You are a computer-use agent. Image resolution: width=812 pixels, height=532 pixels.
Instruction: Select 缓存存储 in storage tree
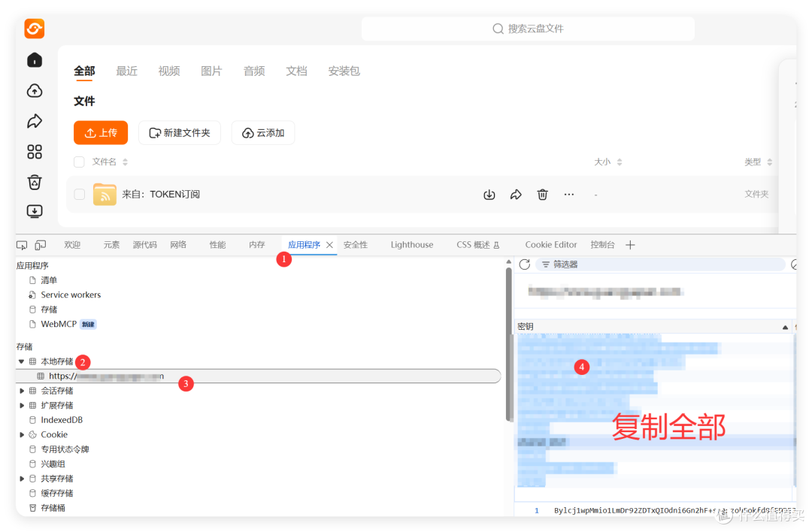(x=57, y=493)
